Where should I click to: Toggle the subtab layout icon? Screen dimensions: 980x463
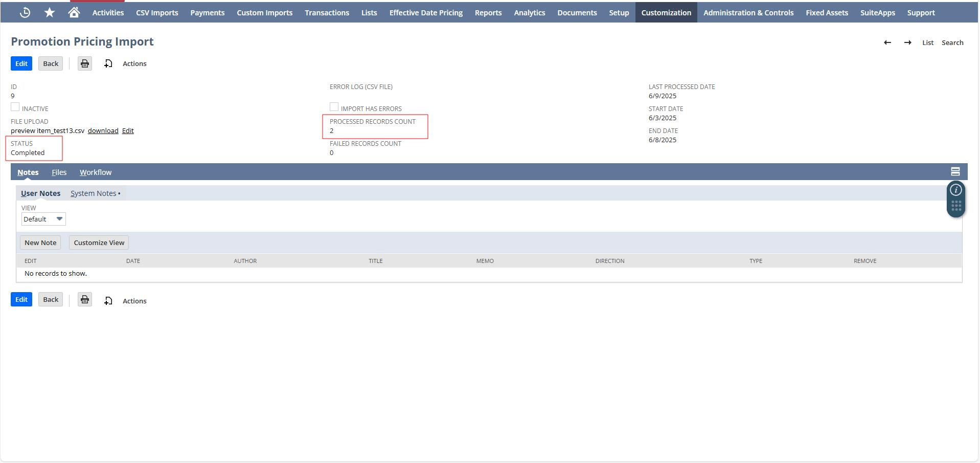955,171
